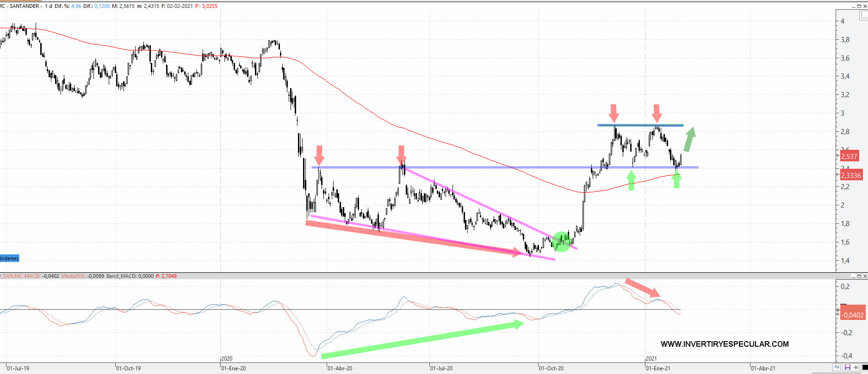Minimize the MACD indicator panel
Viewport: 868px width, 374px height.
853,276
